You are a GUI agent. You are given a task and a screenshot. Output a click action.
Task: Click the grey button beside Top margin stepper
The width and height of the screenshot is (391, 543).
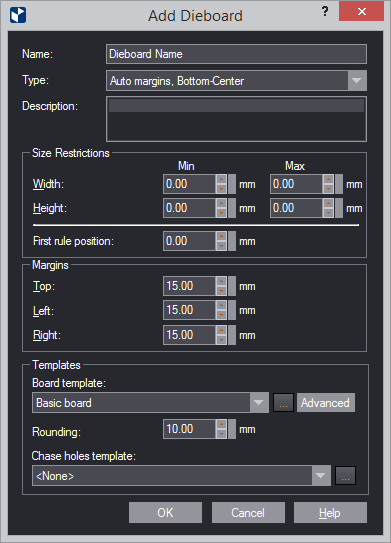point(232,286)
